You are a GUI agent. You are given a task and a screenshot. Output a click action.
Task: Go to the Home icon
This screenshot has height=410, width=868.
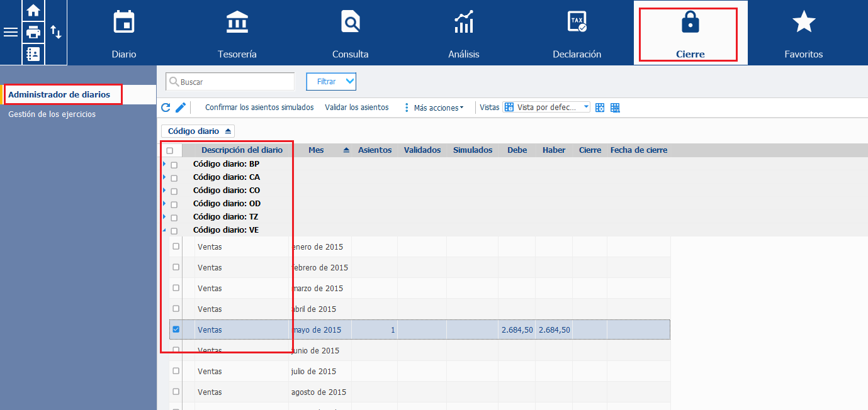[33, 11]
